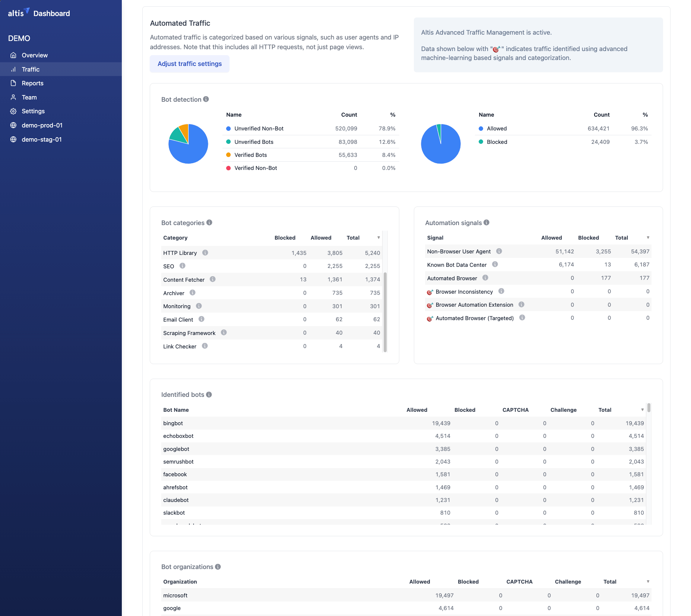Click the Browser Automation Extension info icon
691x616 pixels.
(522, 304)
